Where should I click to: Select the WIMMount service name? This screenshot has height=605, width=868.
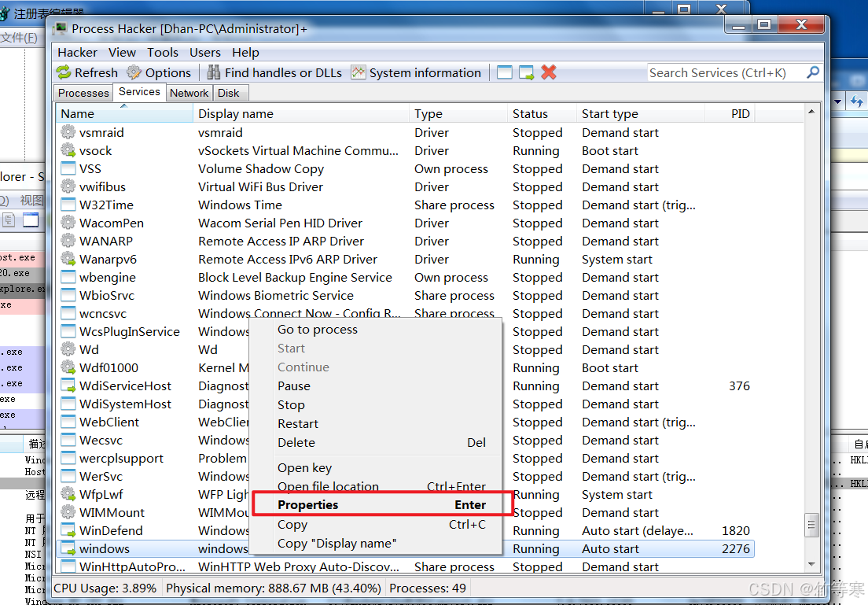click(112, 512)
